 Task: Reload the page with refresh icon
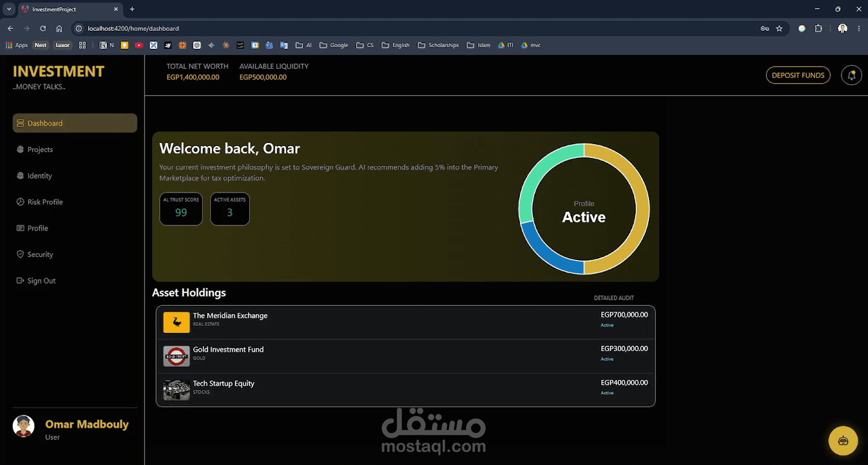pos(43,28)
